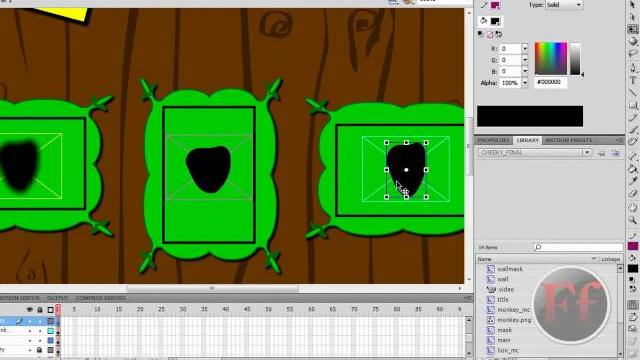Viewport: 640px width, 360px height.
Task: Select the Subselection tool
Action: click(x=633, y=17)
